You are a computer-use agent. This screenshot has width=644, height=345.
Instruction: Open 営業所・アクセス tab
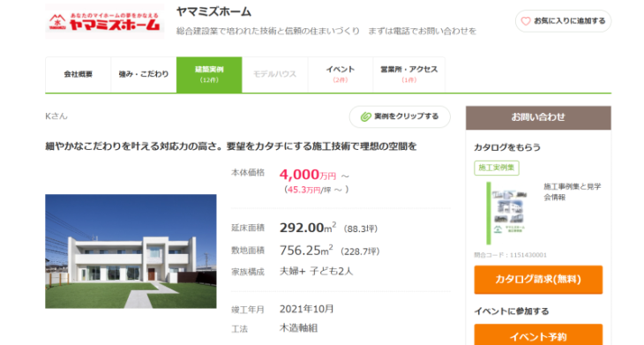(409, 74)
